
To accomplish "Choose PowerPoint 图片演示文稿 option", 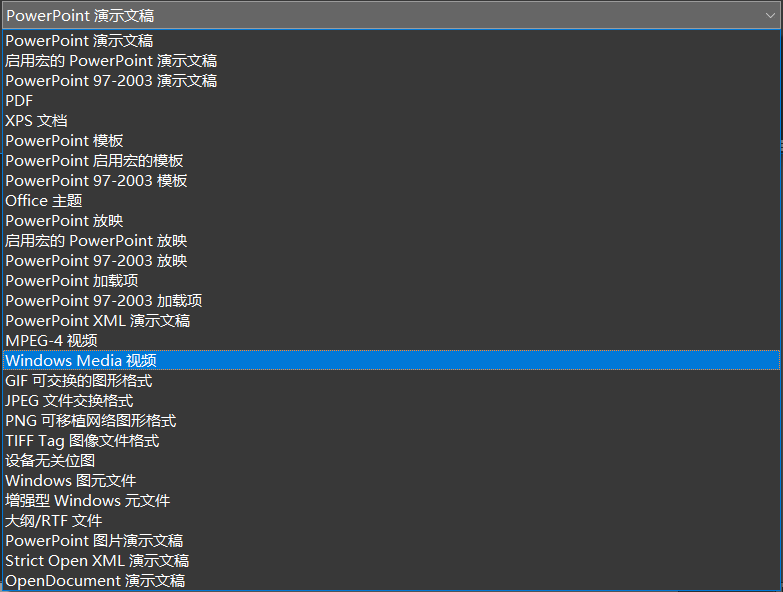I will pyautogui.click(x=391, y=541).
